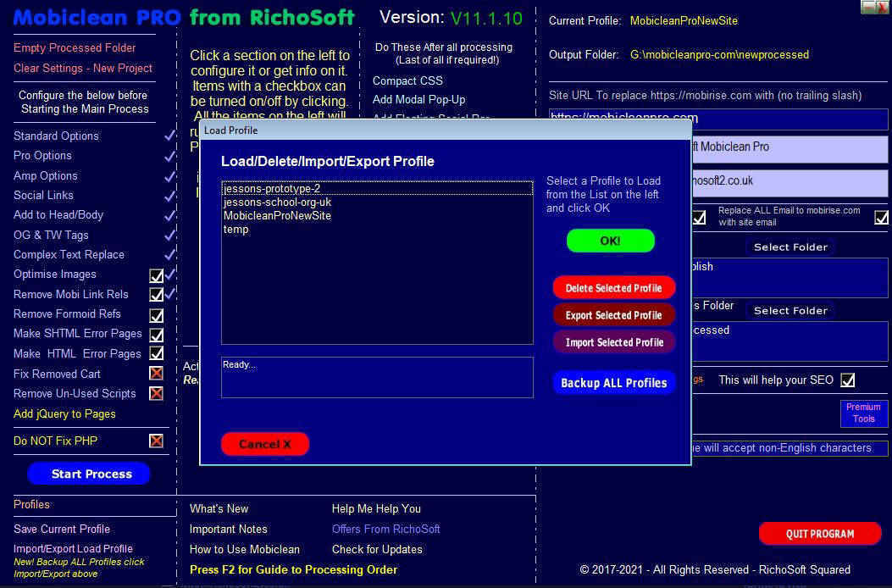The width and height of the screenshot is (892, 588).
Task: Click Add jQuery to Pages
Action: coord(64,413)
